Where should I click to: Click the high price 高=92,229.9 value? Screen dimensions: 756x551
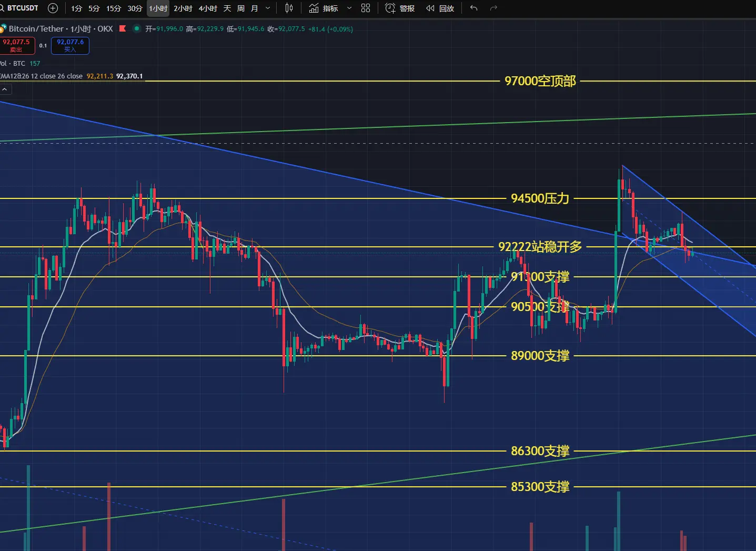tap(205, 29)
